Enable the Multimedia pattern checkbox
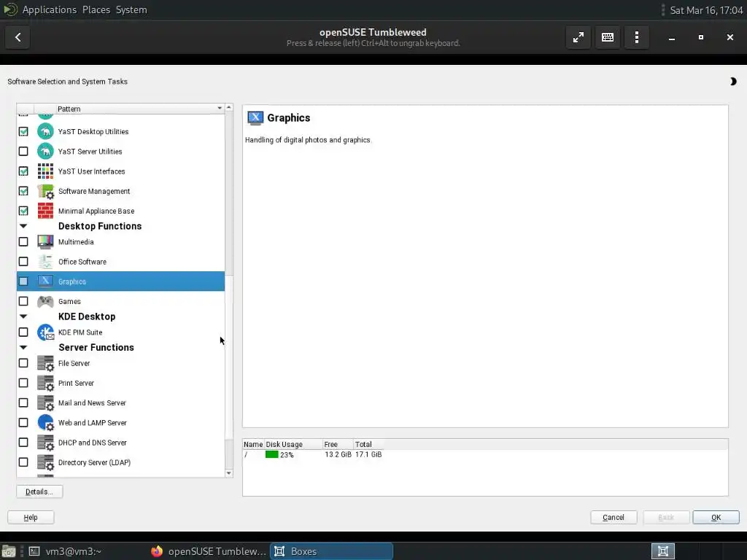This screenshot has height=560, width=747. pos(23,242)
